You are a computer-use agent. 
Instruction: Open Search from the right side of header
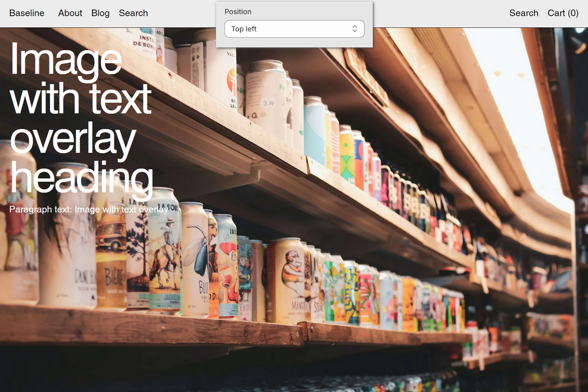click(x=524, y=13)
